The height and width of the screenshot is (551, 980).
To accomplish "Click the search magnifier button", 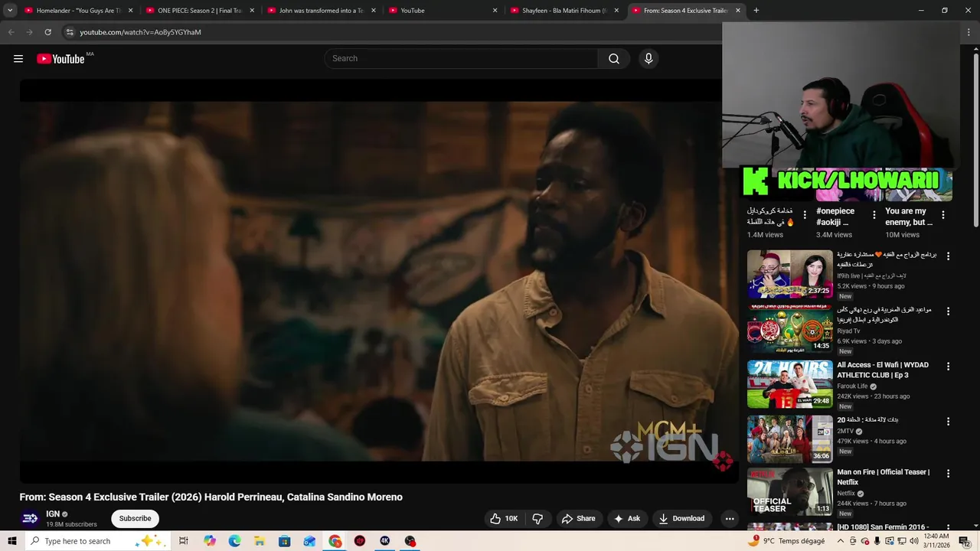I will (614, 59).
